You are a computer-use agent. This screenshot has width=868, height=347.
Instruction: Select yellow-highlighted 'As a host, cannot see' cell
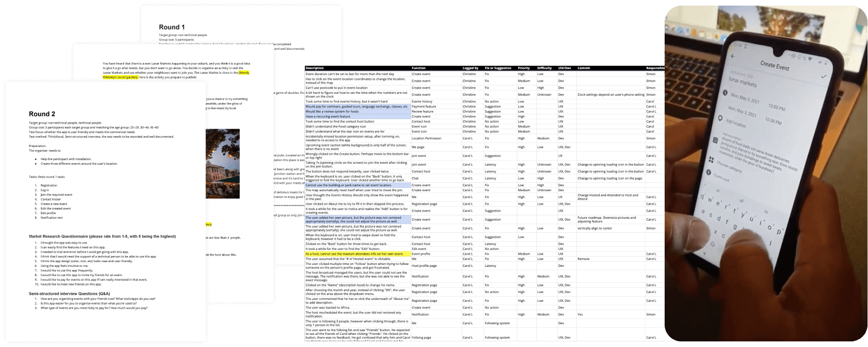tap(358, 254)
